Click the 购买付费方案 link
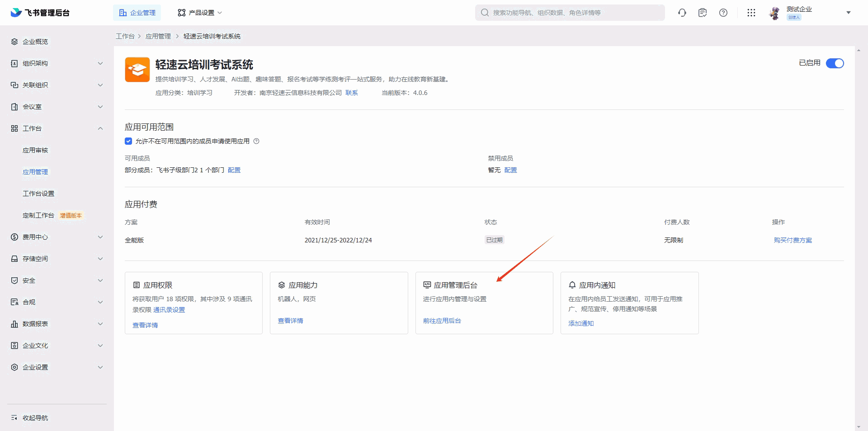This screenshot has height=431, width=868. click(x=793, y=240)
